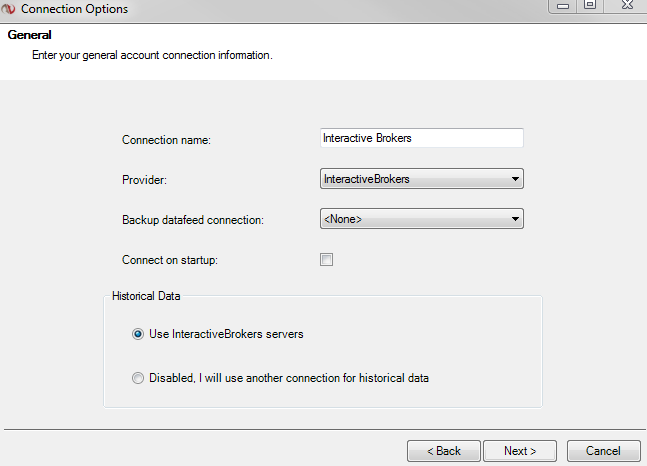Screen dimensions: 647x466
Task: Select Disabled historical data radio option
Action: tap(138, 378)
